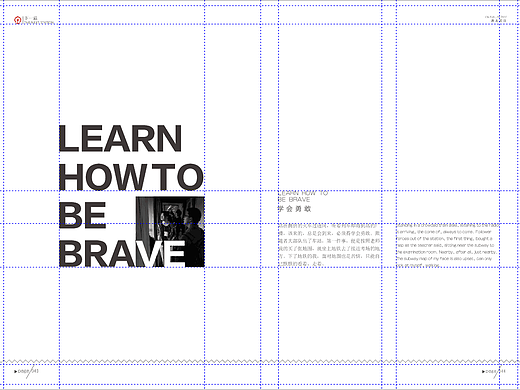
Task: Select the large LEARN headline word
Action: (x=121, y=139)
